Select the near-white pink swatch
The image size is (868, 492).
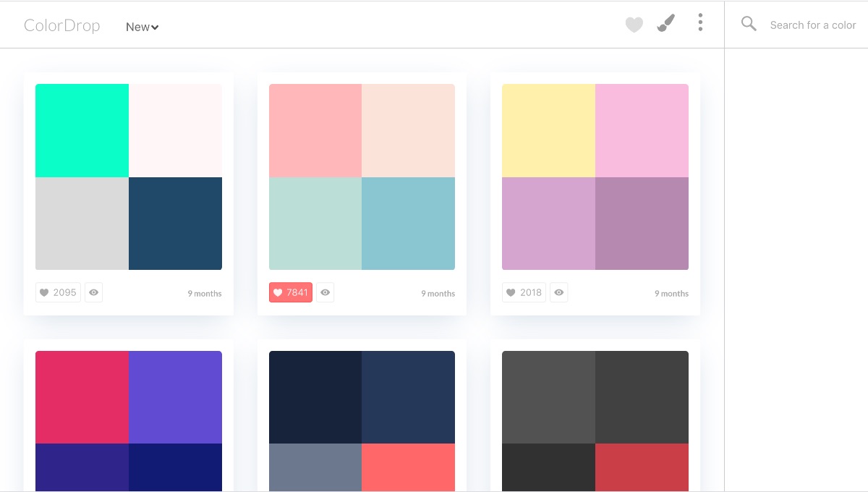[x=175, y=130]
